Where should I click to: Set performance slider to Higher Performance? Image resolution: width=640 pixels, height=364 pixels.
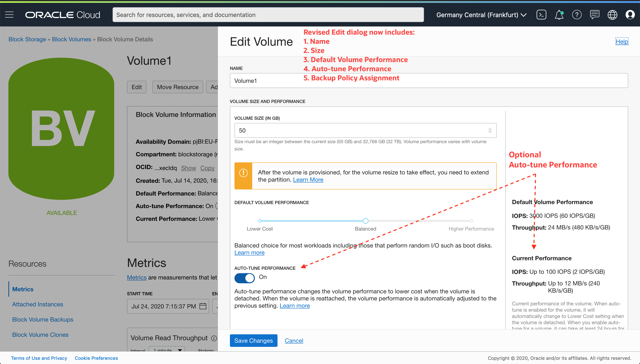tap(471, 221)
